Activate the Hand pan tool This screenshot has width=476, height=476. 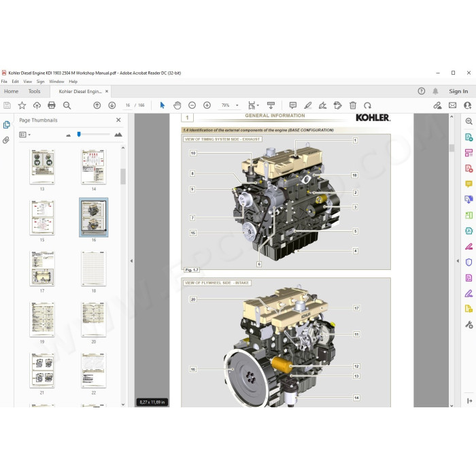pyautogui.click(x=177, y=105)
